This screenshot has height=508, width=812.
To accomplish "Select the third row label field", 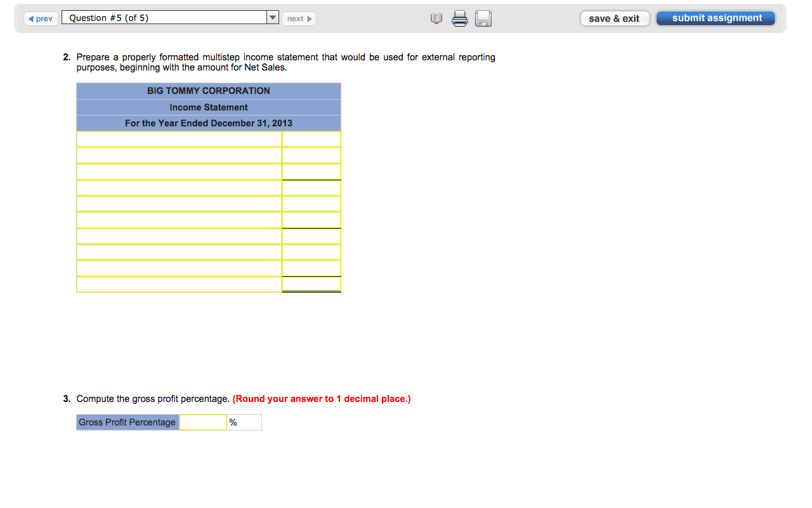I will [179, 171].
